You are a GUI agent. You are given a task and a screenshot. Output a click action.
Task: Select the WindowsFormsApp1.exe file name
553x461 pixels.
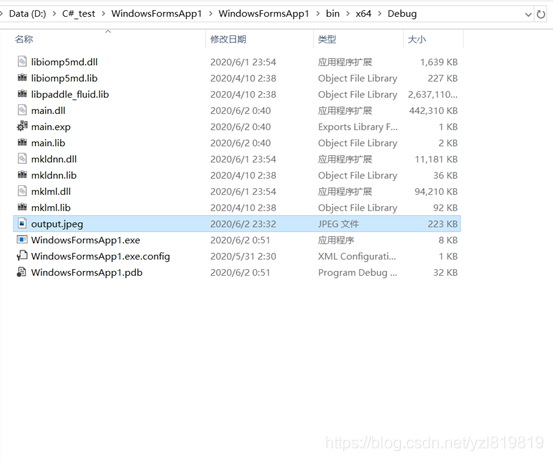[x=85, y=240]
